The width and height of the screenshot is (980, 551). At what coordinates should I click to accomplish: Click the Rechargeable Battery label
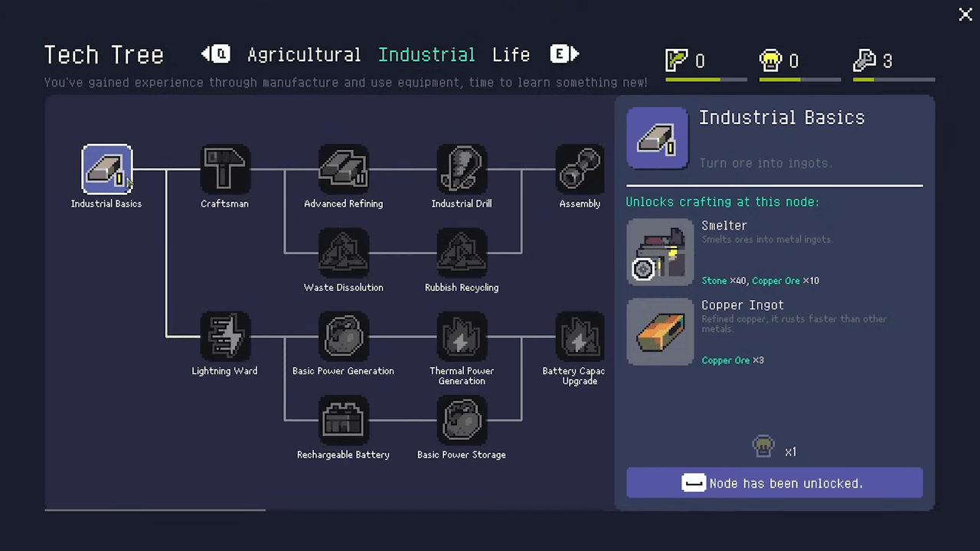tap(343, 455)
